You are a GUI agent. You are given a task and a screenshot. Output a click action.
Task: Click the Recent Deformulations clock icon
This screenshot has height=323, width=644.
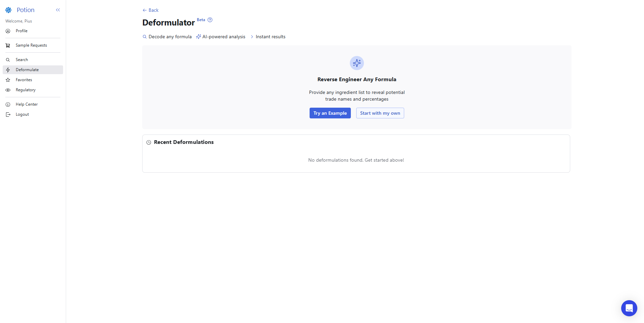point(149,142)
